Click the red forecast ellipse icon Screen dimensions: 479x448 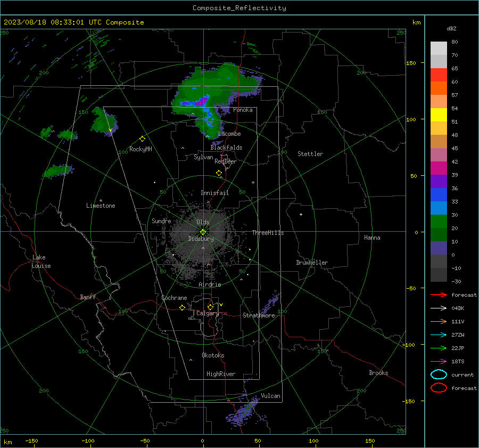[439, 388]
